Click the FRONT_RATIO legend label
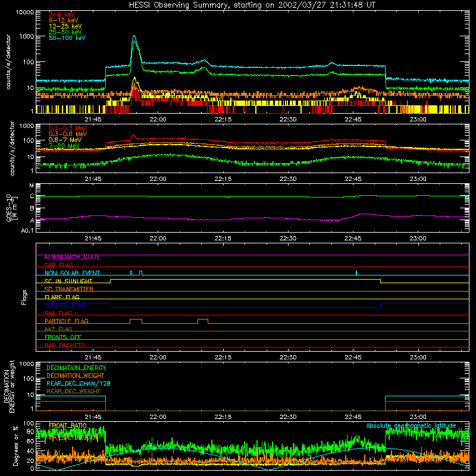 tap(68, 425)
